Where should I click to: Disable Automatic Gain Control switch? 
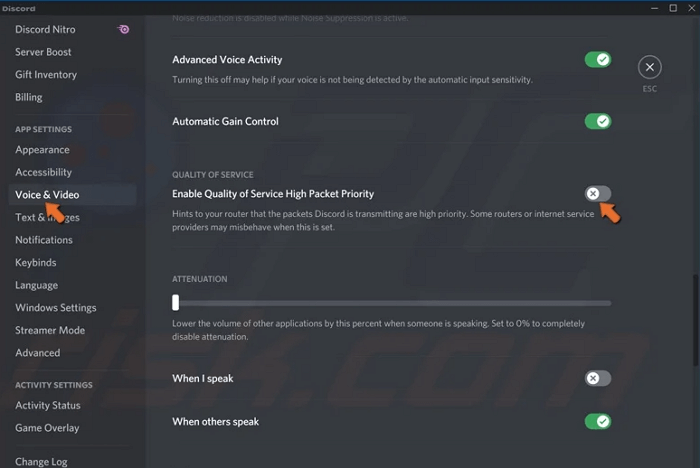point(598,121)
